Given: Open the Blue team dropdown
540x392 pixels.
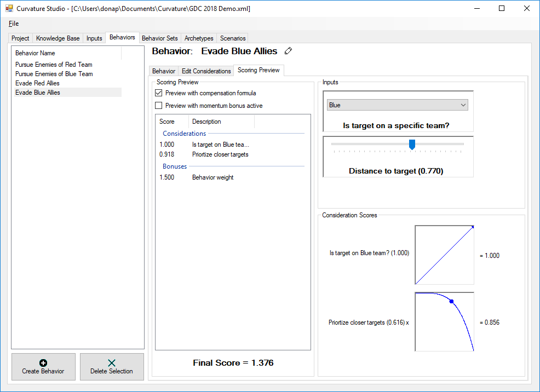Looking at the screenshot, I should 398,105.
